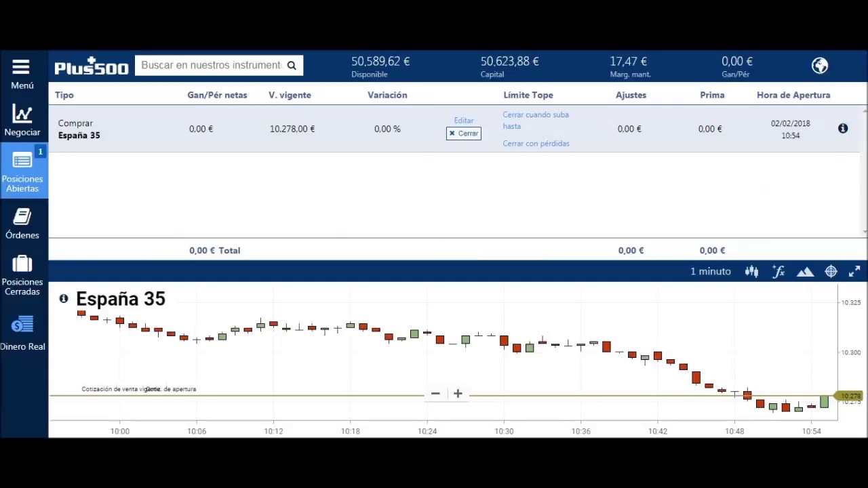This screenshot has width=868, height=488.
Task: Click the 0,00 € Total summary
Action: point(214,250)
